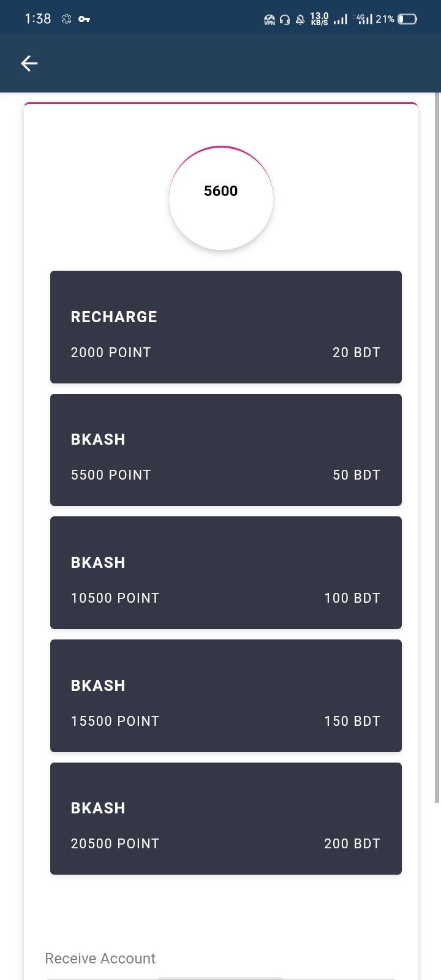Tap the VPN key icon in status bar
This screenshot has height=980, width=441.
click(x=85, y=19)
